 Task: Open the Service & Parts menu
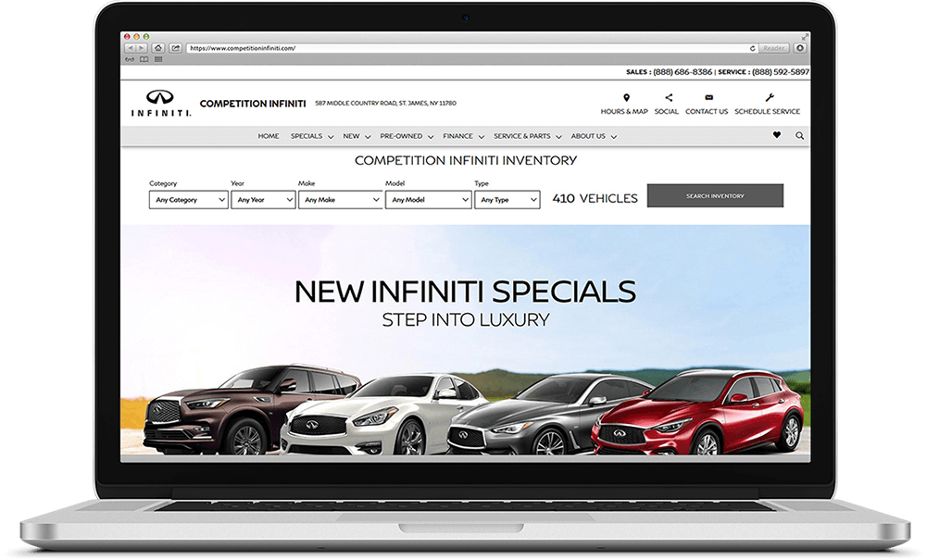tap(527, 136)
